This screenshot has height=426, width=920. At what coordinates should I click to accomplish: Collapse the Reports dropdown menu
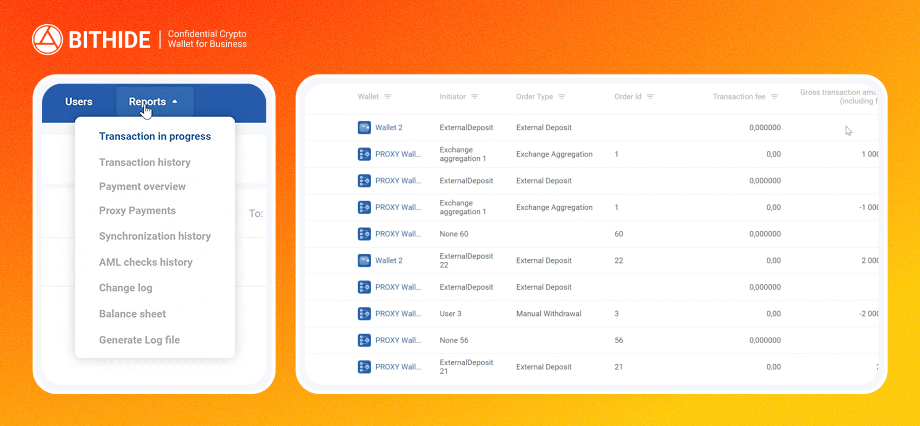tap(154, 102)
